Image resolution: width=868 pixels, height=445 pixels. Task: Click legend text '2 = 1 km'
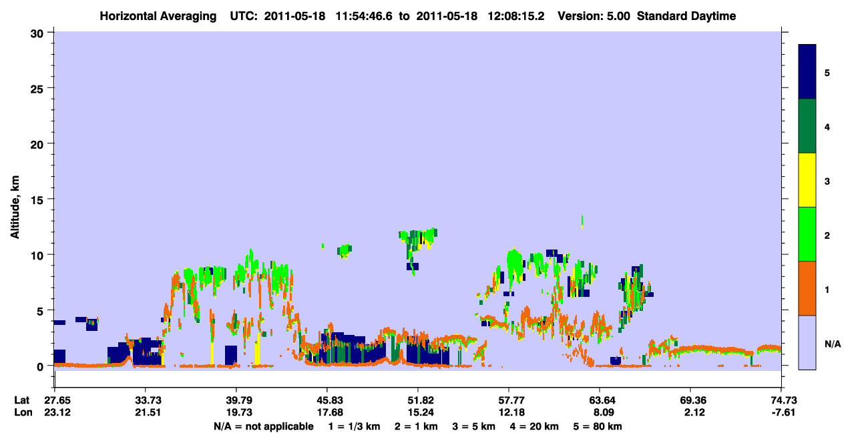[418, 426]
